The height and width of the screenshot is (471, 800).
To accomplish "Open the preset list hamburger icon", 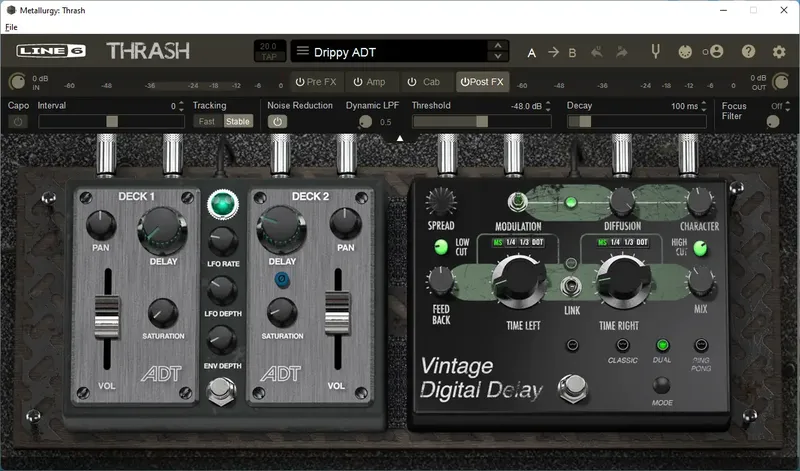I will click(303, 51).
